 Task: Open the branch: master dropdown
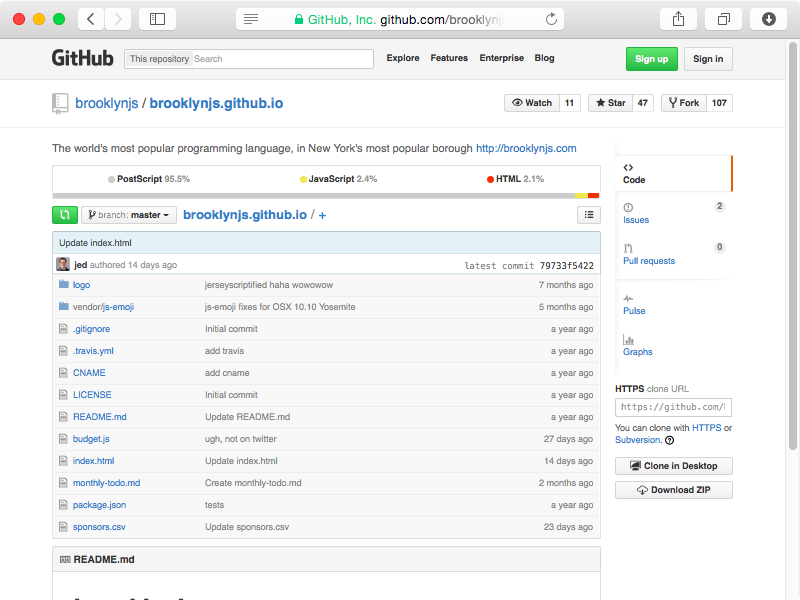pos(129,215)
